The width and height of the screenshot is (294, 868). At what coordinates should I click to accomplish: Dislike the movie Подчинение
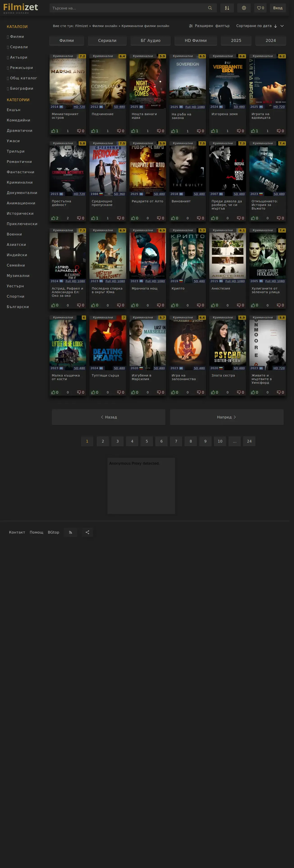(x=119, y=131)
